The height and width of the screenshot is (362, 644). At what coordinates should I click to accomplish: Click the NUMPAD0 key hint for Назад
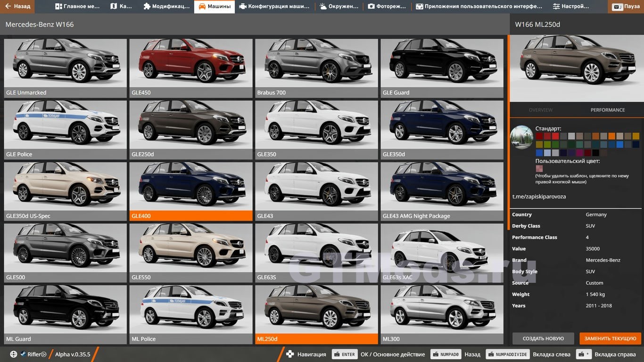[445, 354]
